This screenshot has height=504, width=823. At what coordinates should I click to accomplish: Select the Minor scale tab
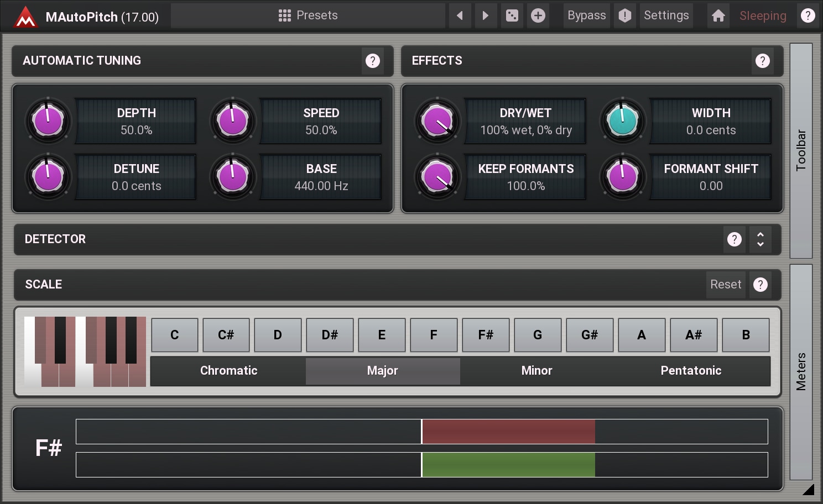tap(536, 371)
